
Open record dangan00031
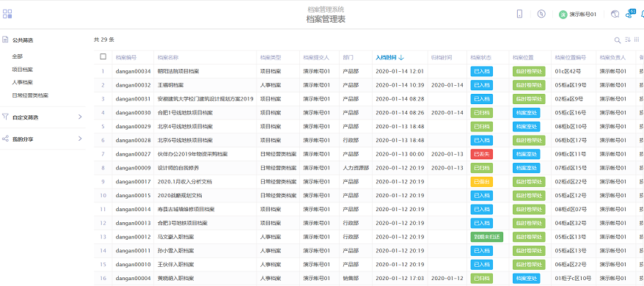[133, 99]
